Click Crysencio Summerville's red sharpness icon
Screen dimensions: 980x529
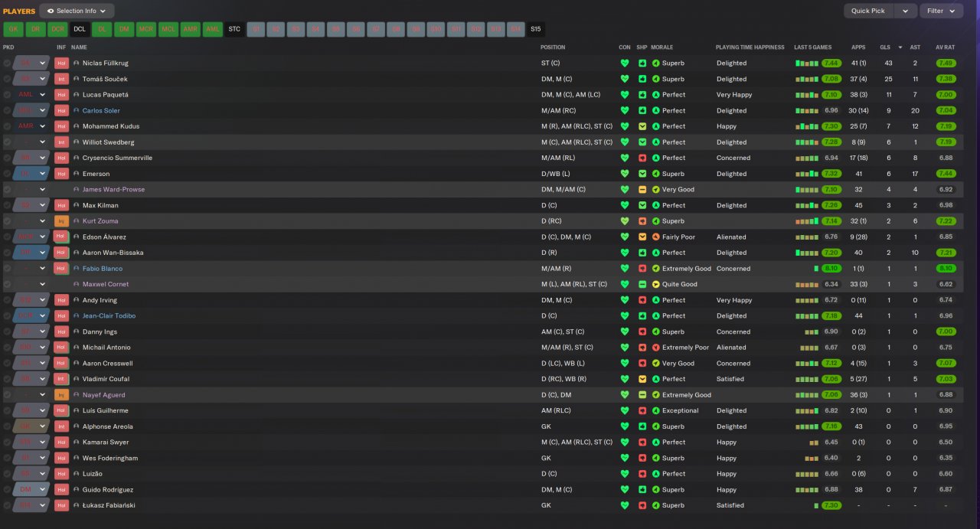[642, 158]
